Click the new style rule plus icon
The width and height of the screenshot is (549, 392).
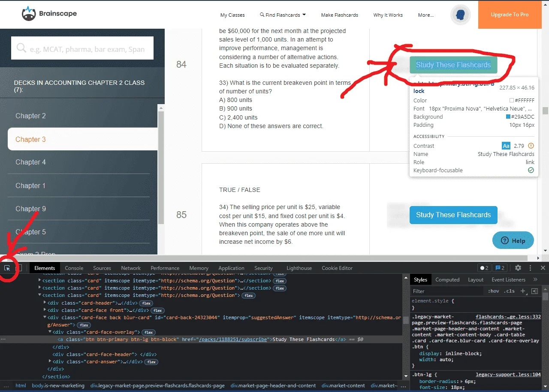pyautogui.click(x=523, y=291)
